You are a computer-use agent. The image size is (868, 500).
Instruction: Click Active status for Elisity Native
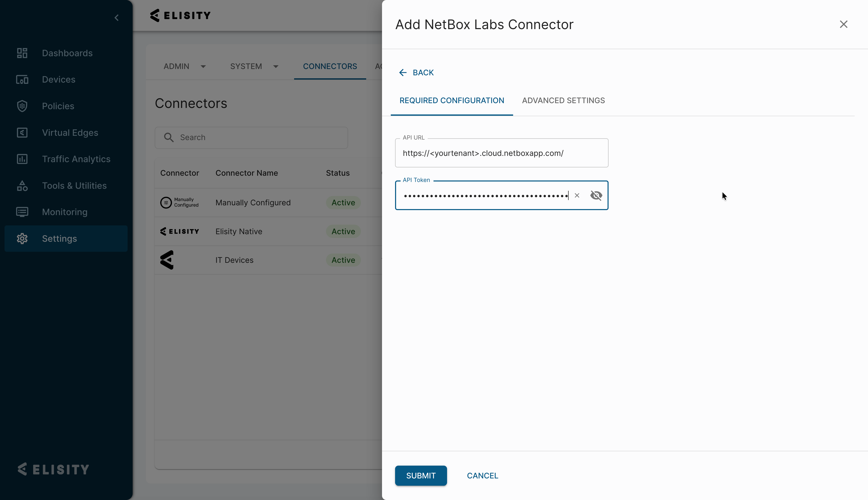343,231
